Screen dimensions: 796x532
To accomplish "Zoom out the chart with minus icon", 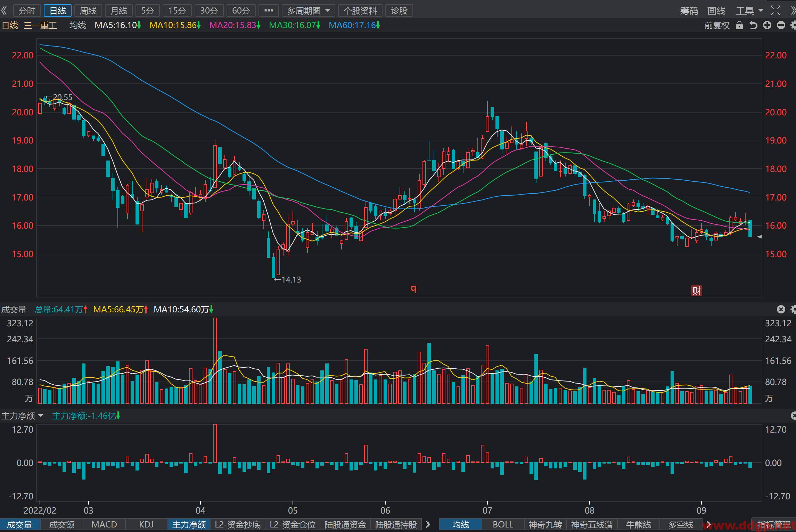I will tap(781, 25).
